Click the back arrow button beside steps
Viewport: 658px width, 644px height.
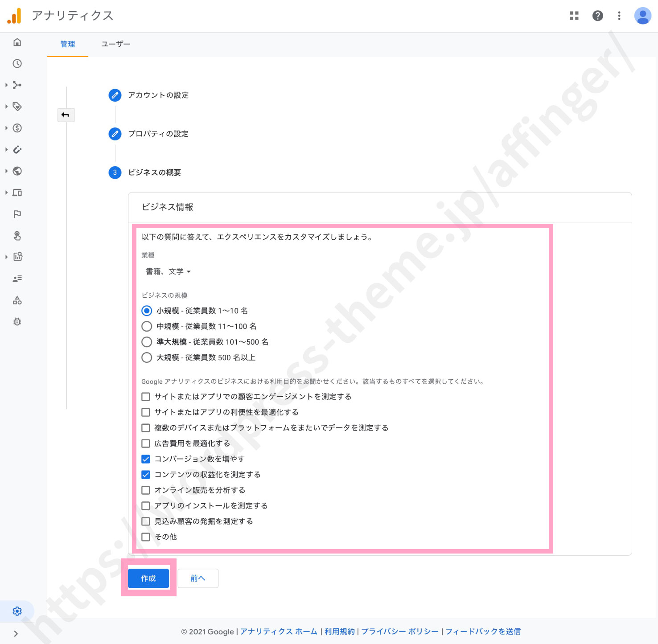[66, 115]
